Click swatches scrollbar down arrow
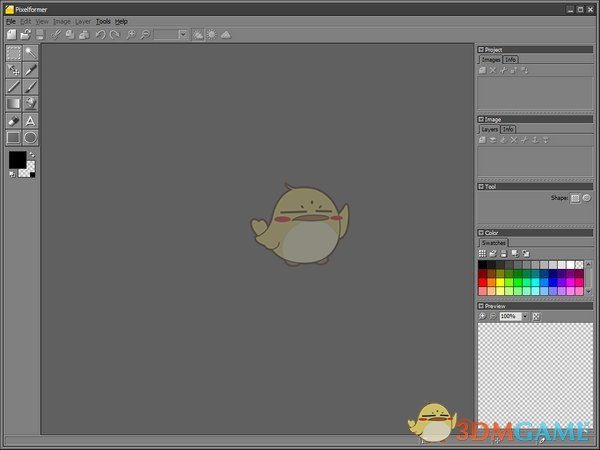The height and width of the screenshot is (450, 600). pyautogui.click(x=589, y=292)
